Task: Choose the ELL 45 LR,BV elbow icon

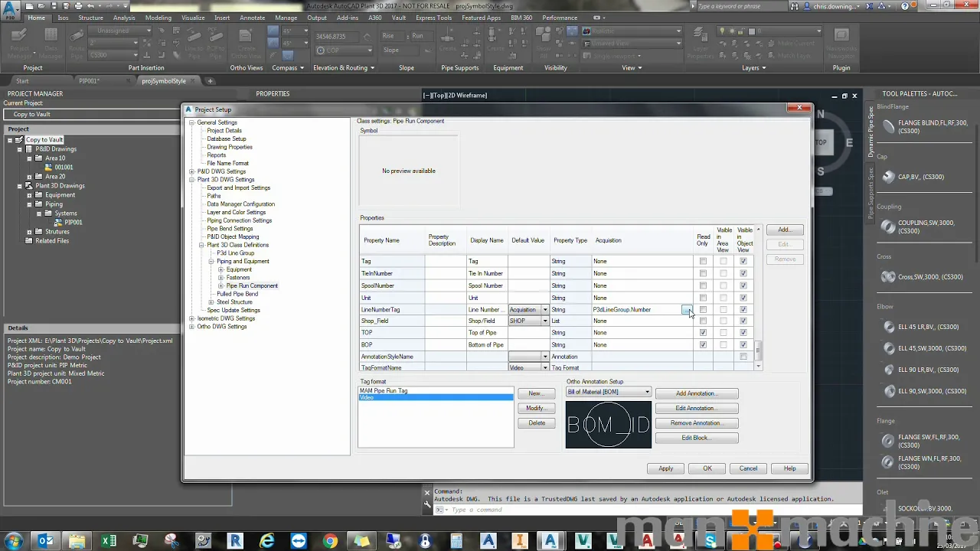Action: (889, 327)
